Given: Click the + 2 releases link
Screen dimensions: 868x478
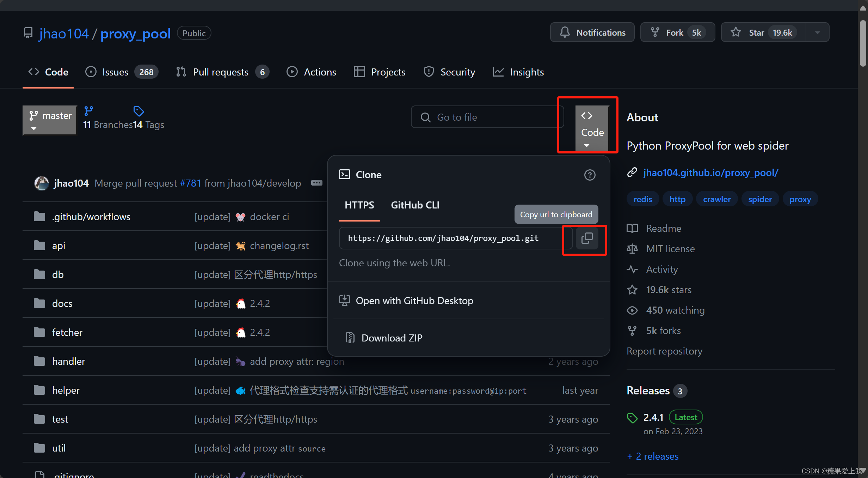Looking at the screenshot, I should click(x=653, y=456).
